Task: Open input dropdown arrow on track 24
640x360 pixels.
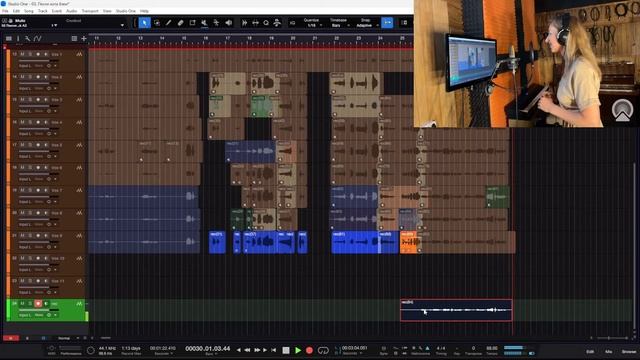Action: [x=56, y=315]
